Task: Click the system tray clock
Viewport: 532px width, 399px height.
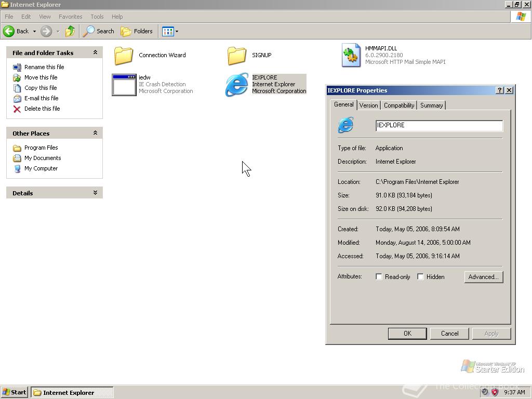Action: pyautogui.click(x=514, y=392)
